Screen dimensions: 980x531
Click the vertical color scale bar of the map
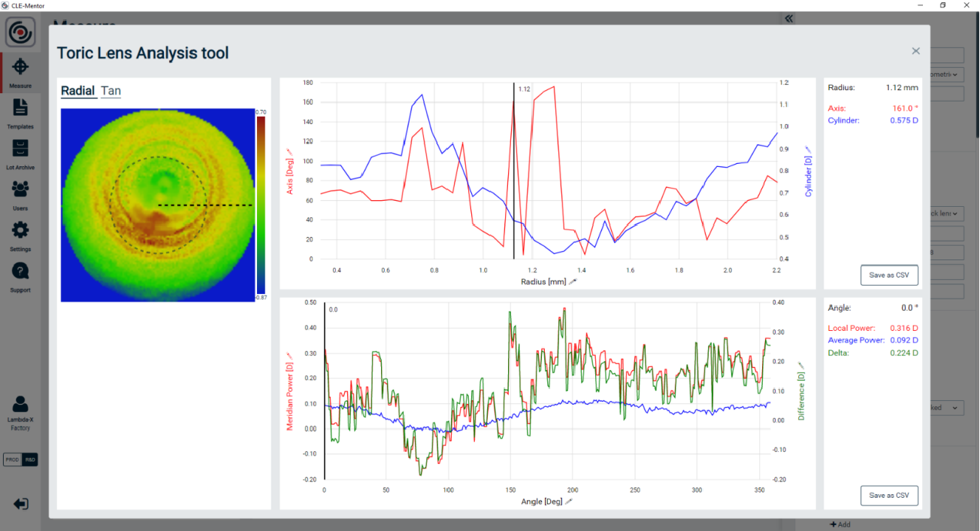coord(260,205)
